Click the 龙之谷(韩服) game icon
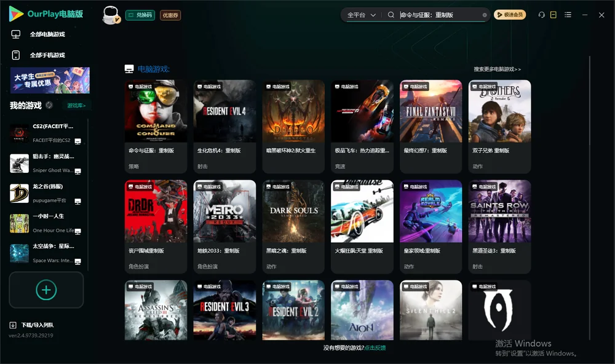Viewport: 615px width, 364px height. coord(19,193)
